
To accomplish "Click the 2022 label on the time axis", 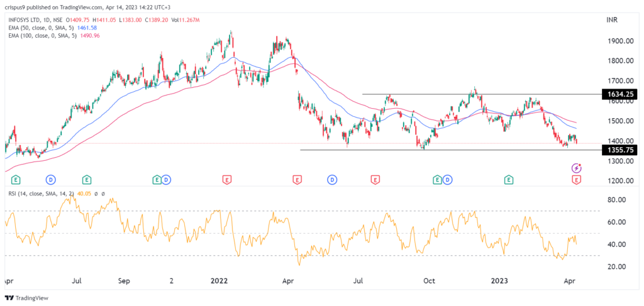I will [218, 281].
